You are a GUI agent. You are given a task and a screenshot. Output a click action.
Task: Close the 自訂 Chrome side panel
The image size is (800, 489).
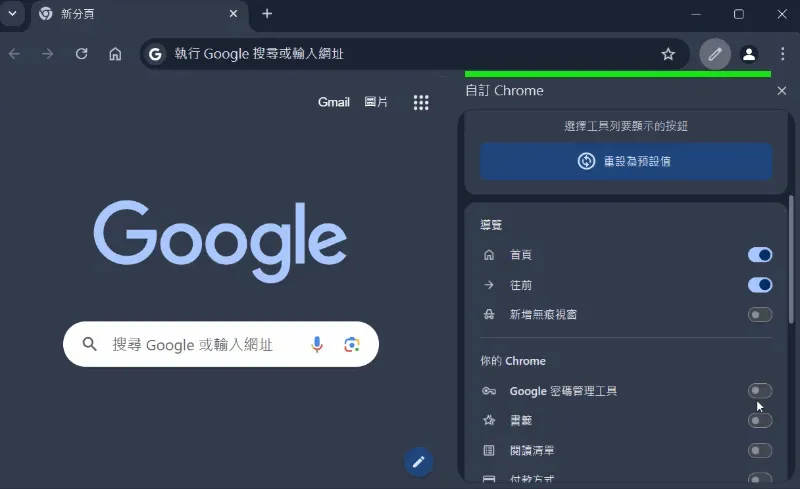coord(782,91)
